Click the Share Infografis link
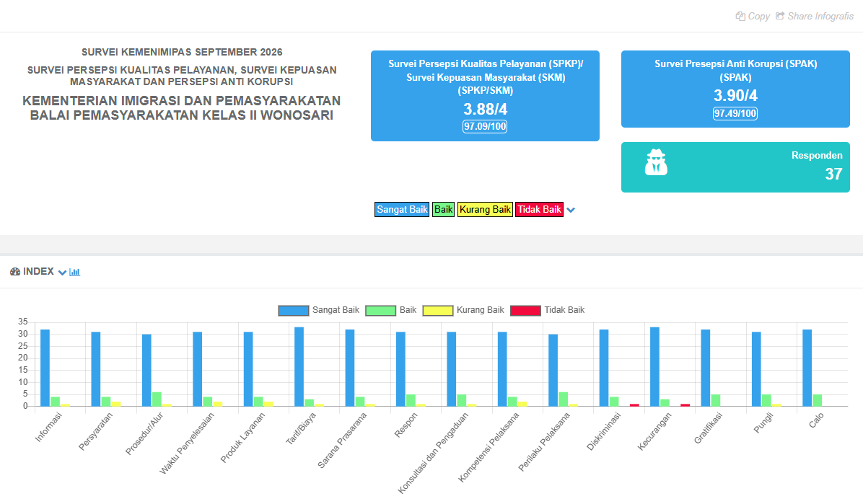 (x=815, y=16)
